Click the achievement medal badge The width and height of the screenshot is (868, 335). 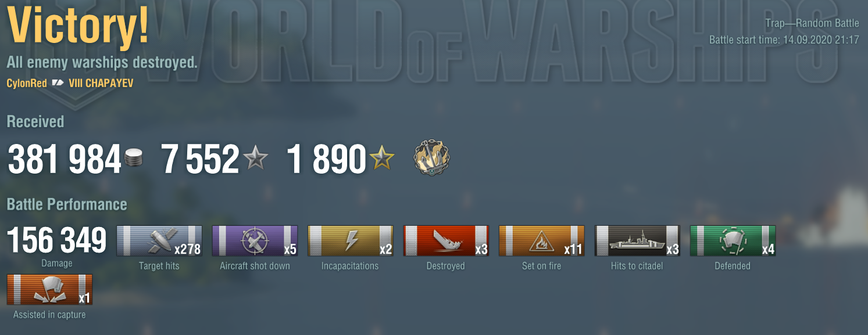[432, 159]
